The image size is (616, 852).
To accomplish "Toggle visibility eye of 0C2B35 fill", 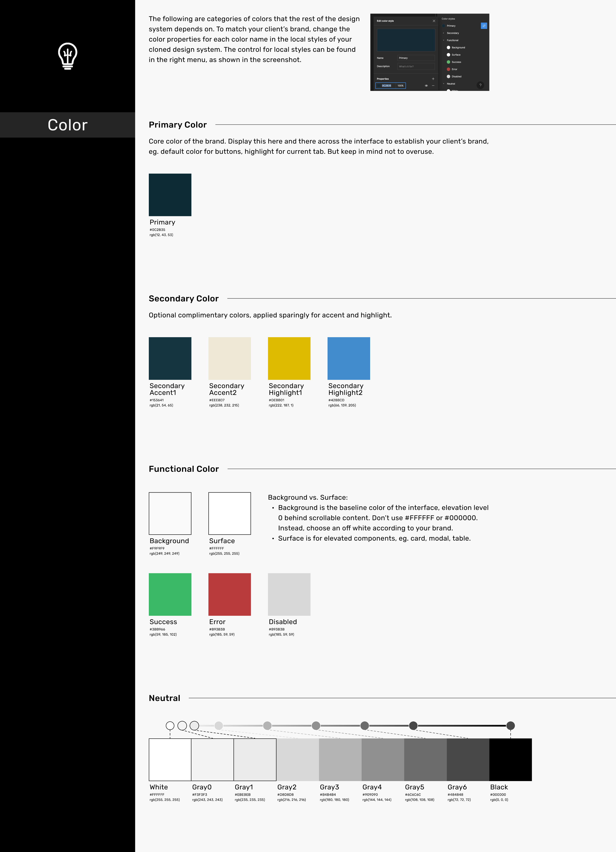I will [x=426, y=86].
